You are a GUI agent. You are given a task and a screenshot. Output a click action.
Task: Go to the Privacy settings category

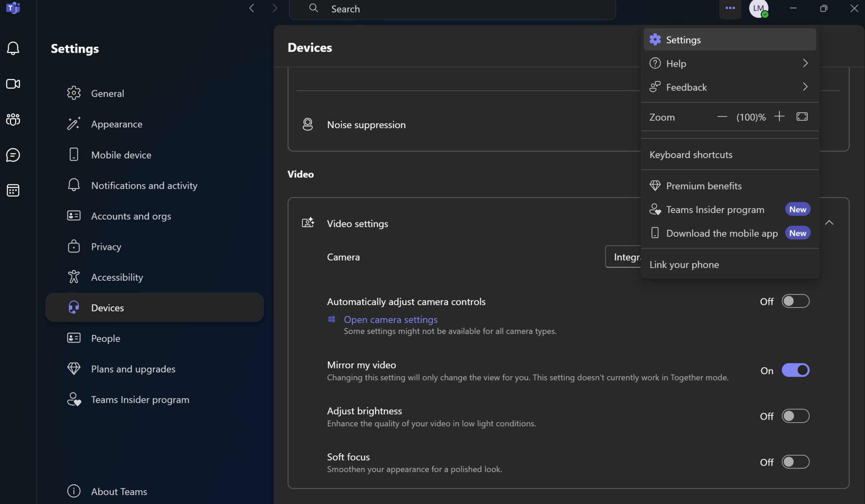pyautogui.click(x=106, y=247)
